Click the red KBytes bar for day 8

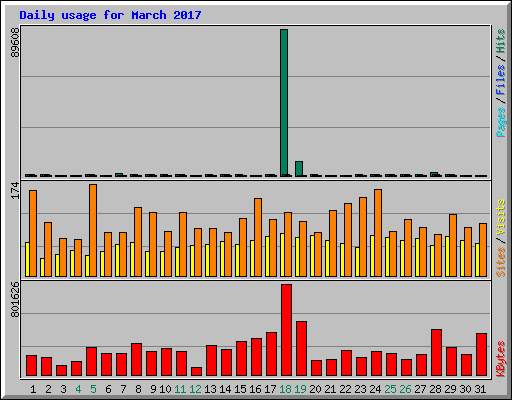click(136, 360)
